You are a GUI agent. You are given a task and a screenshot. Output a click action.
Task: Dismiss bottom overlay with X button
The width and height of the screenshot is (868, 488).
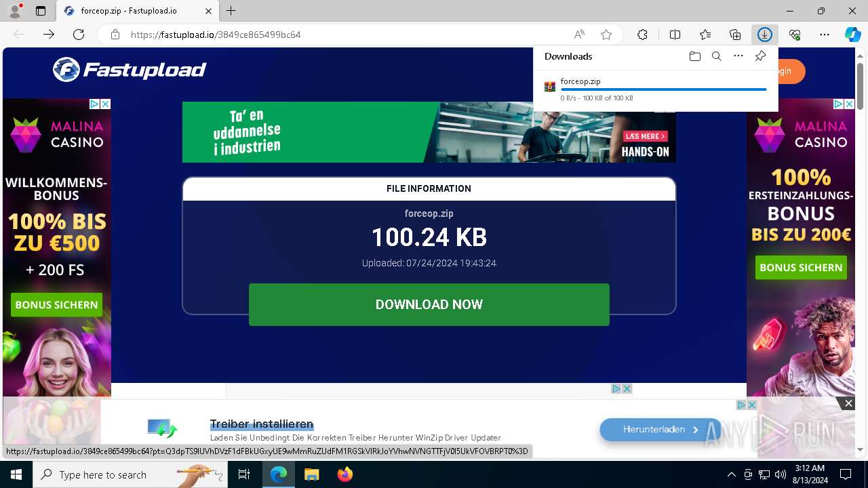[x=848, y=403]
